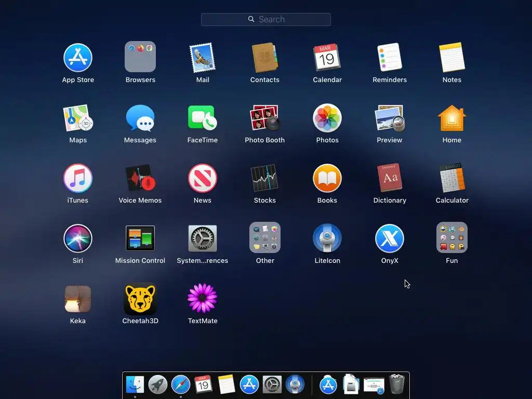
Task: Open App Store from Launchpad grid
Action: pyautogui.click(x=78, y=58)
